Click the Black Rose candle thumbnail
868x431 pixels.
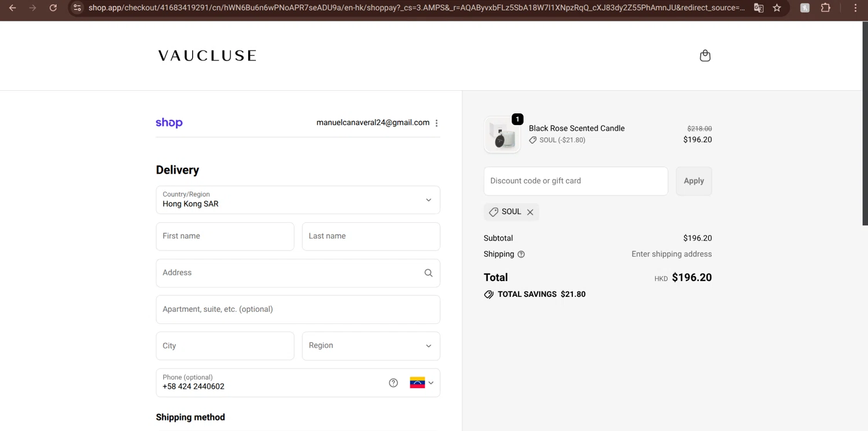click(x=502, y=135)
